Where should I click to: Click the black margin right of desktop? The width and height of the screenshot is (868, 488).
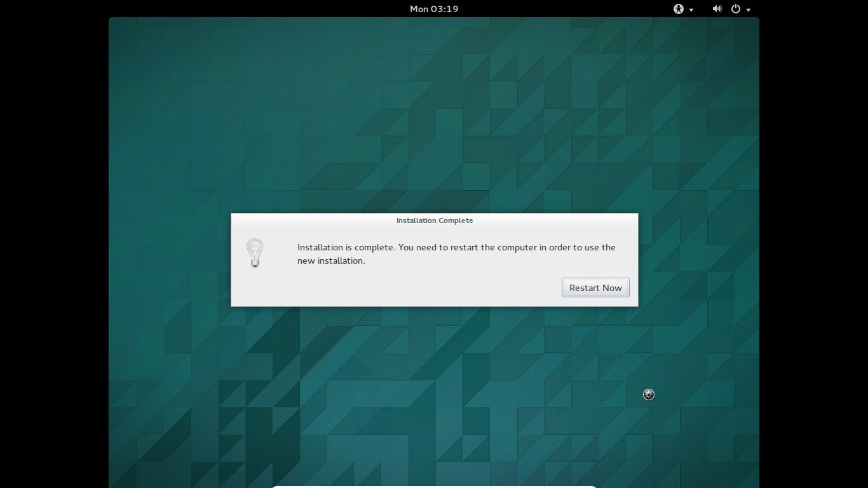point(813,254)
